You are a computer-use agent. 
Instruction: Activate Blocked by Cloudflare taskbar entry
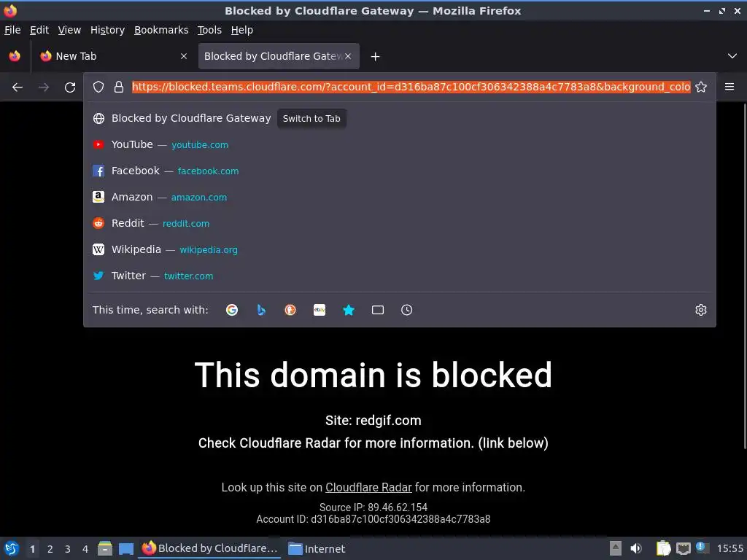(209, 548)
